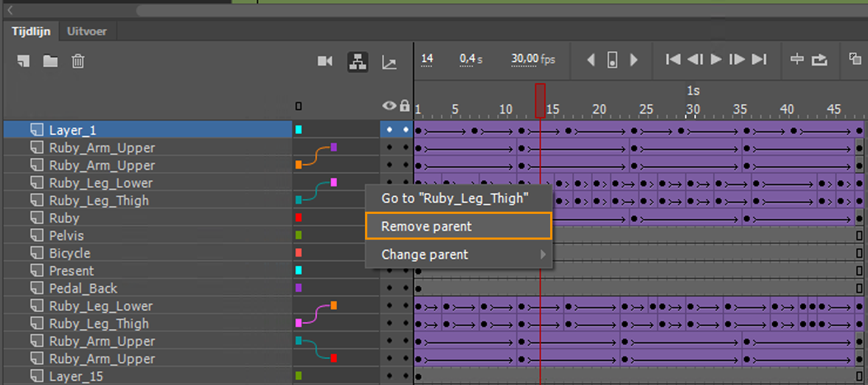Toggle visibility of all layers eye icon

click(389, 106)
